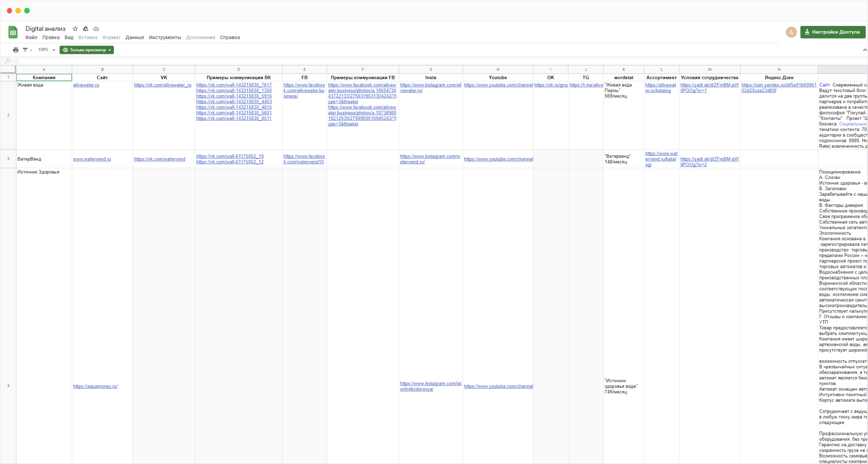
Task: Open the instagram.com/alivewater.ru link
Action: coord(431,88)
